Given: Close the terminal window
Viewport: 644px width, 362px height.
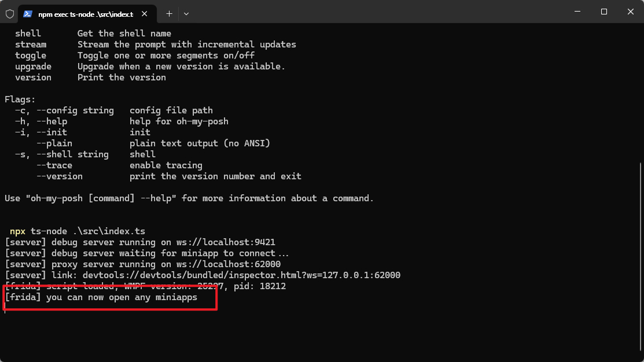Looking at the screenshot, I should 631,12.
